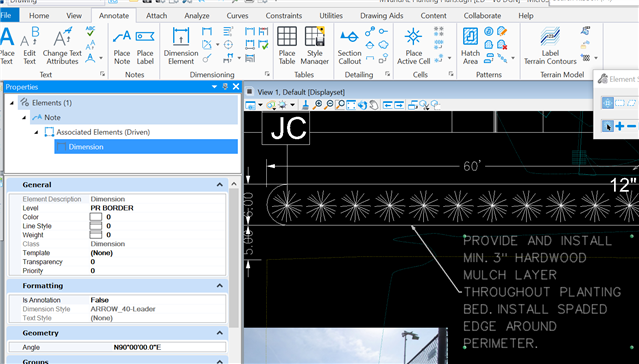
Task: Pin the Properties panel
Action: point(225,86)
